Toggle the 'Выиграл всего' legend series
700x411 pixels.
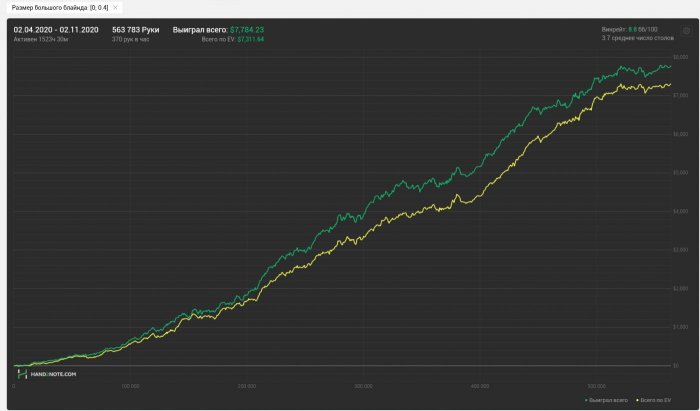(606, 400)
